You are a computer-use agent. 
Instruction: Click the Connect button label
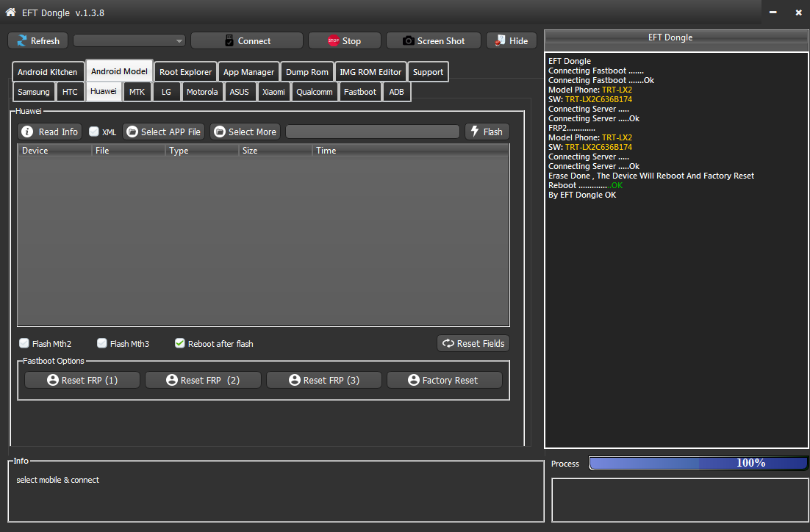[x=254, y=41]
